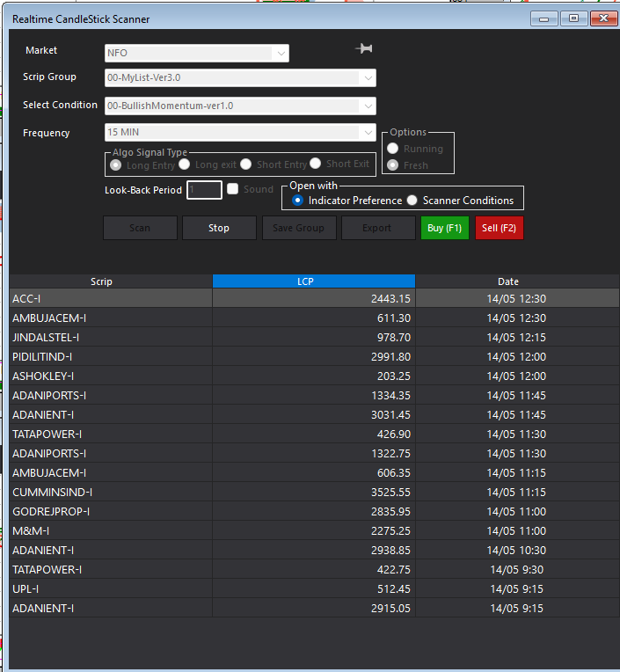The image size is (620, 672).
Task: Select Scanner Conditions radio button
Action: pos(412,201)
